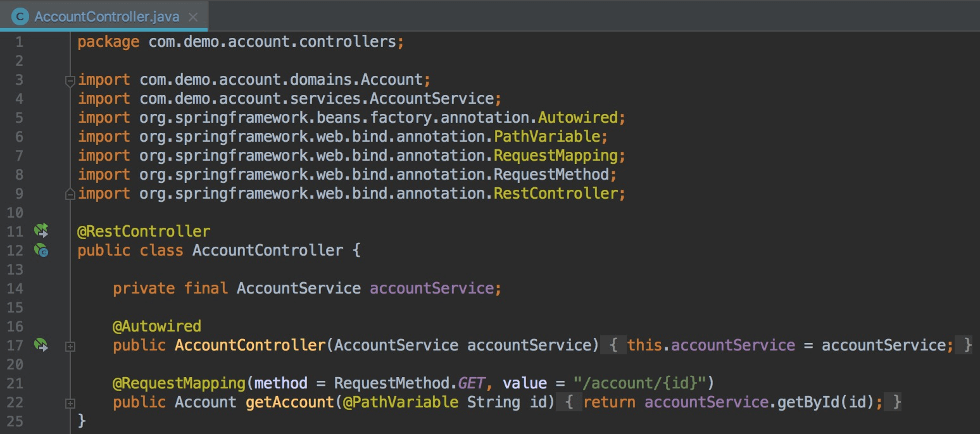Image resolution: width=980 pixels, height=434 pixels.
Task: Click the class gutter icon on line 12
Action: 41,251
